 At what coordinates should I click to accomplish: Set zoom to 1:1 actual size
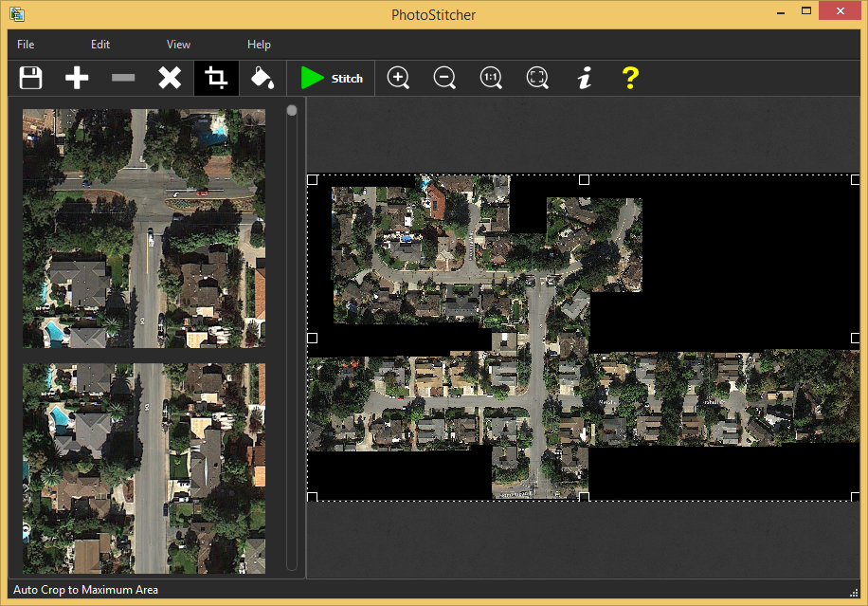coord(491,78)
